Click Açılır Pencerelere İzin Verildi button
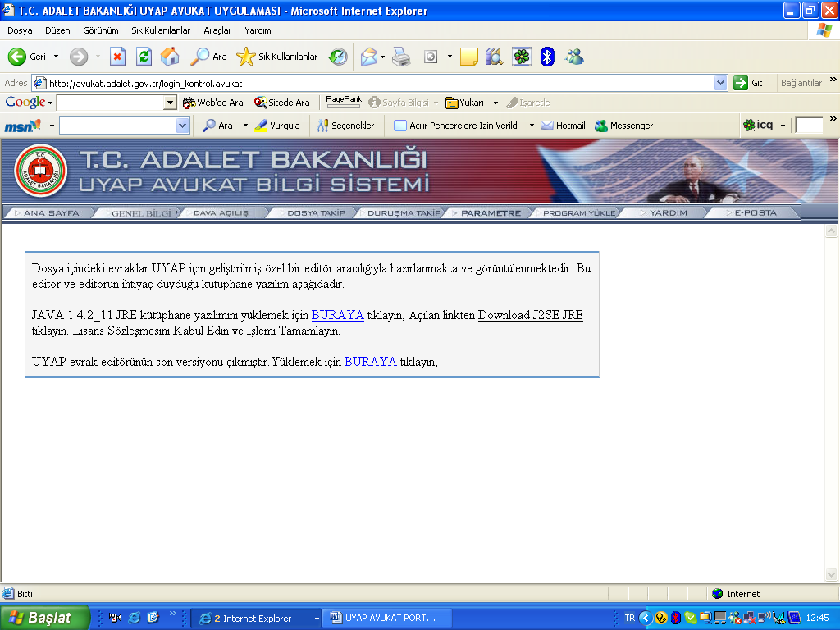This screenshot has width=840, height=630. pos(456,126)
